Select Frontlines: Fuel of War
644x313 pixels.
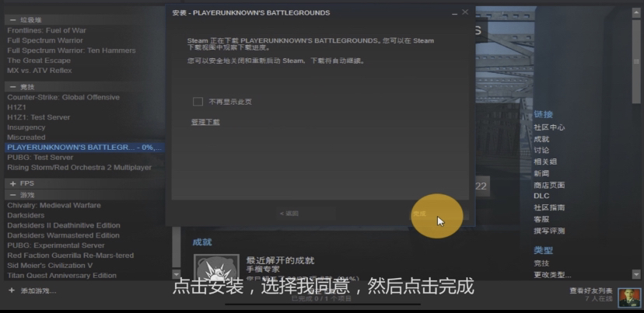click(x=47, y=30)
